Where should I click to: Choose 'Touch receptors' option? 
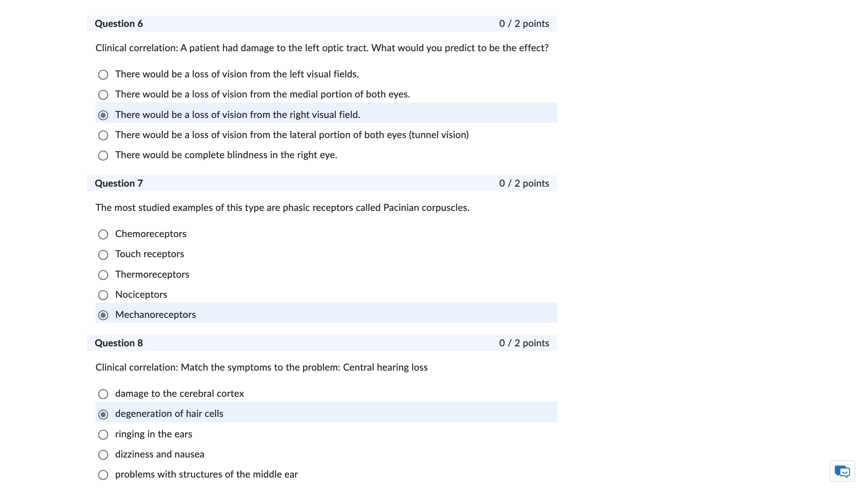(103, 255)
